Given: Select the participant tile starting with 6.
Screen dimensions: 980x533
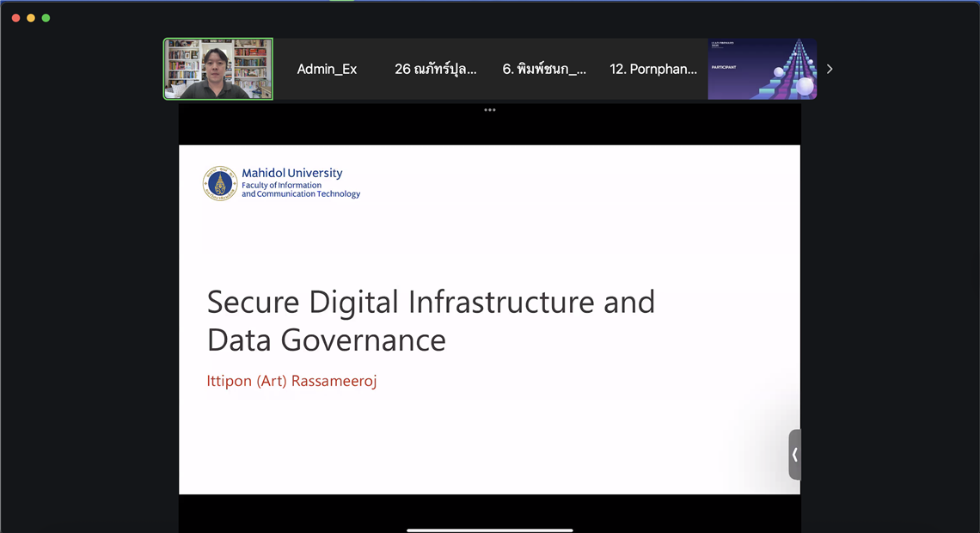Looking at the screenshot, I should (x=544, y=69).
